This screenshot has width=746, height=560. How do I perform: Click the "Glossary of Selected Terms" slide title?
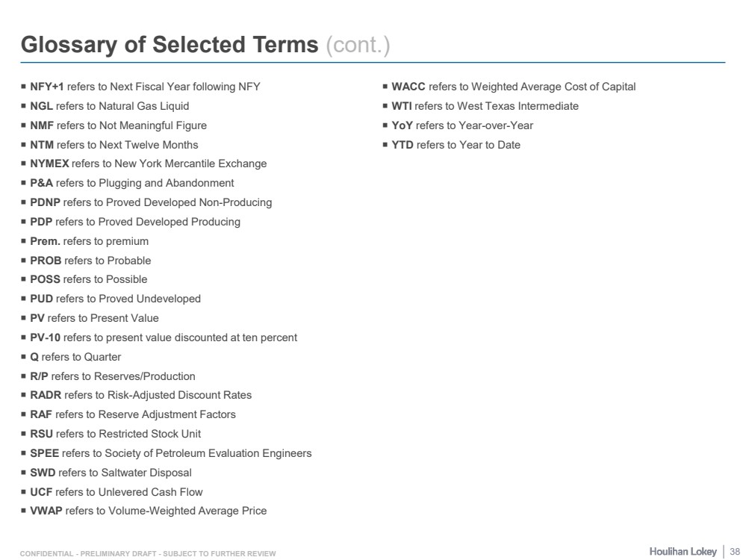(x=170, y=45)
